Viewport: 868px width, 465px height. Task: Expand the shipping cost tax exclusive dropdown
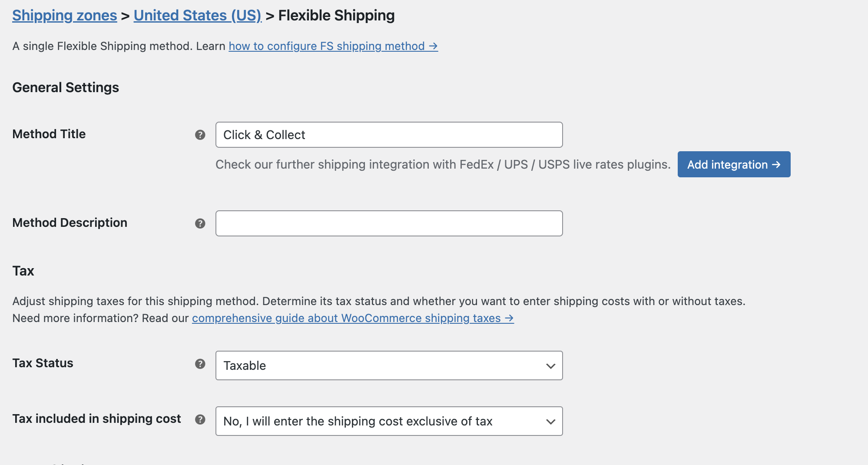(550, 421)
